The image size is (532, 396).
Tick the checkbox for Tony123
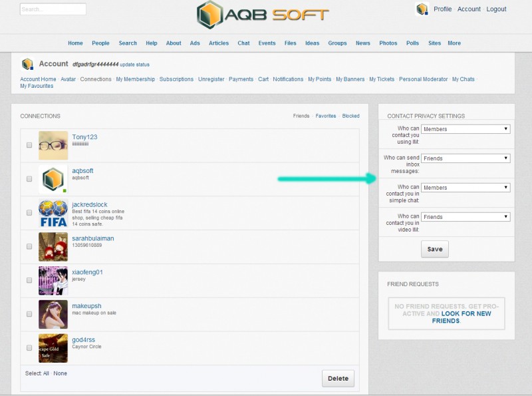29,145
